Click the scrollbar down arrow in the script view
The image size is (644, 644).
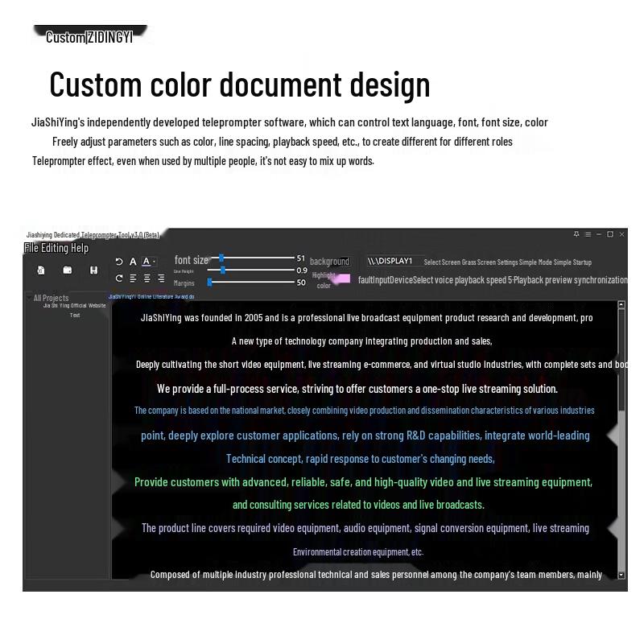[621, 575]
